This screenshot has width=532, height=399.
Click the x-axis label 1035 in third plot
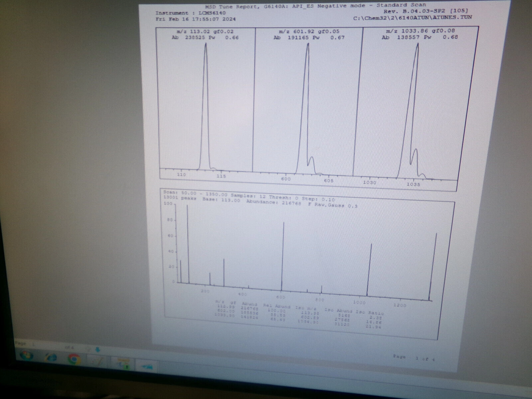[x=413, y=184]
